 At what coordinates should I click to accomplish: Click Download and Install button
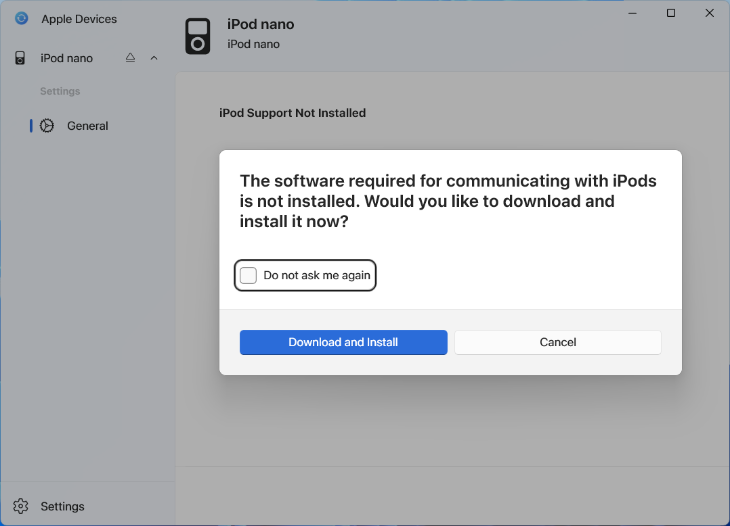344,342
